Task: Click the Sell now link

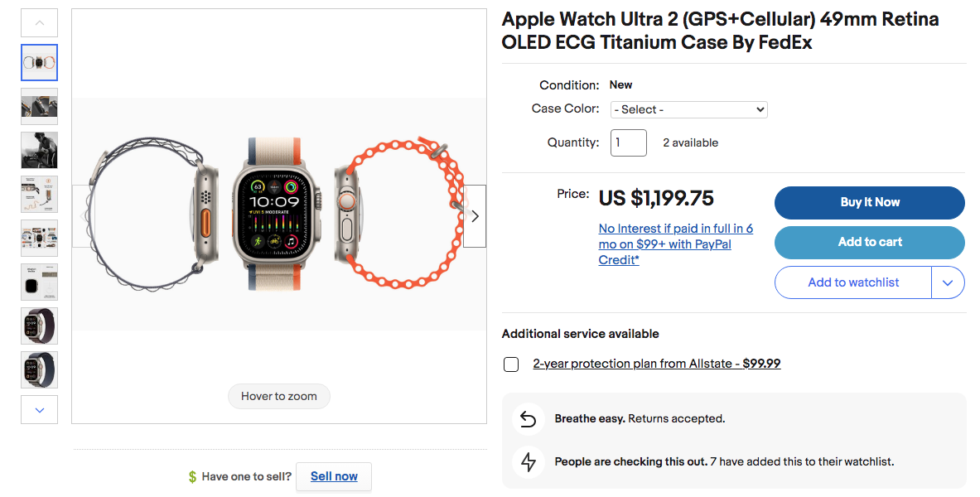Action: (334, 476)
